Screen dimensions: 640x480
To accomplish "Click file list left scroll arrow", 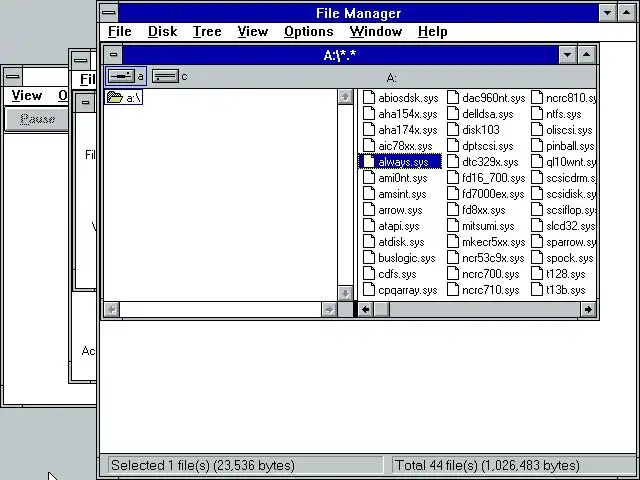I will [x=366, y=309].
